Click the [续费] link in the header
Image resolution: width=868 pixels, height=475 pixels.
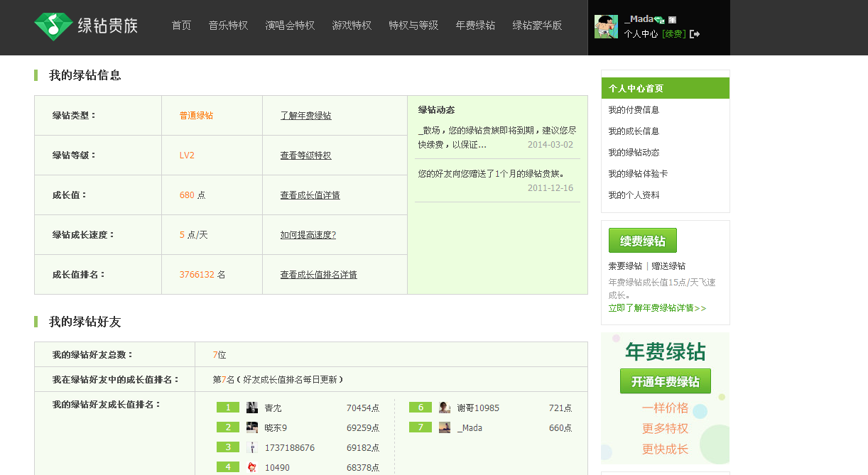pyautogui.click(x=674, y=33)
